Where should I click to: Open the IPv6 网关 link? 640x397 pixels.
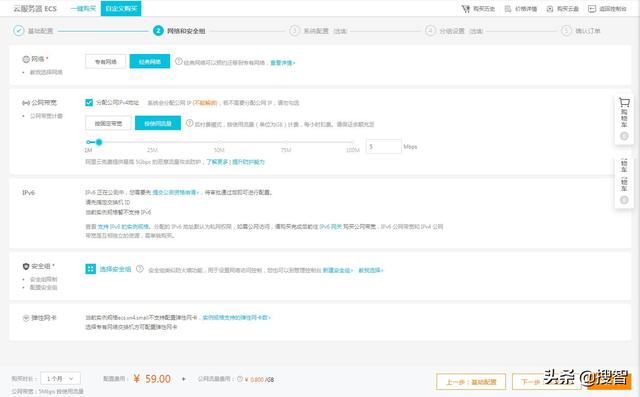(x=331, y=226)
